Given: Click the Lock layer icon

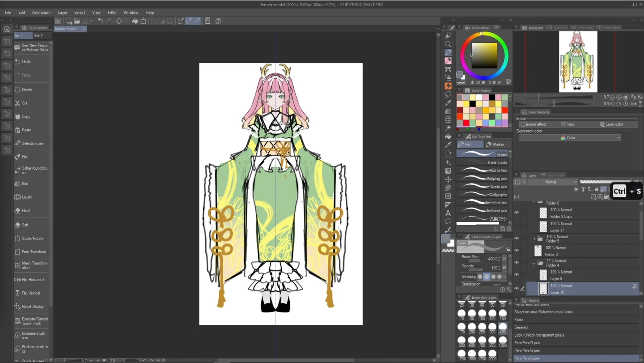Looking at the screenshot, I should (597, 189).
